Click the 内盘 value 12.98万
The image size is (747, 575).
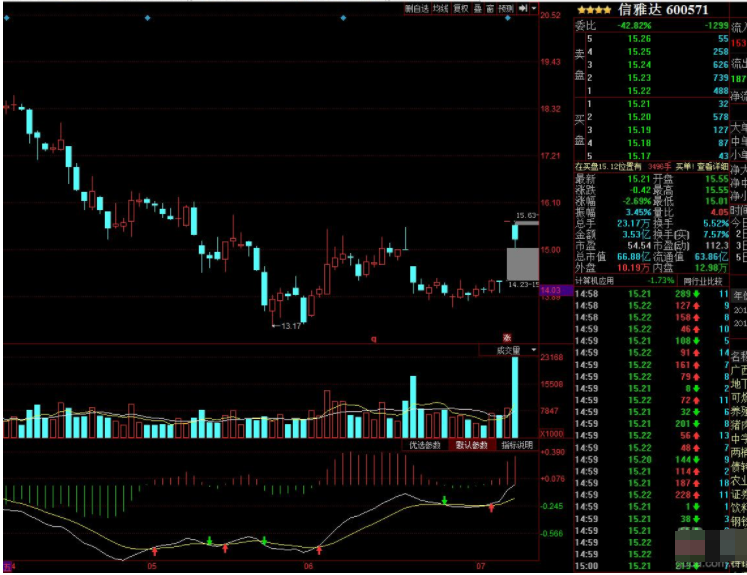coord(712,268)
